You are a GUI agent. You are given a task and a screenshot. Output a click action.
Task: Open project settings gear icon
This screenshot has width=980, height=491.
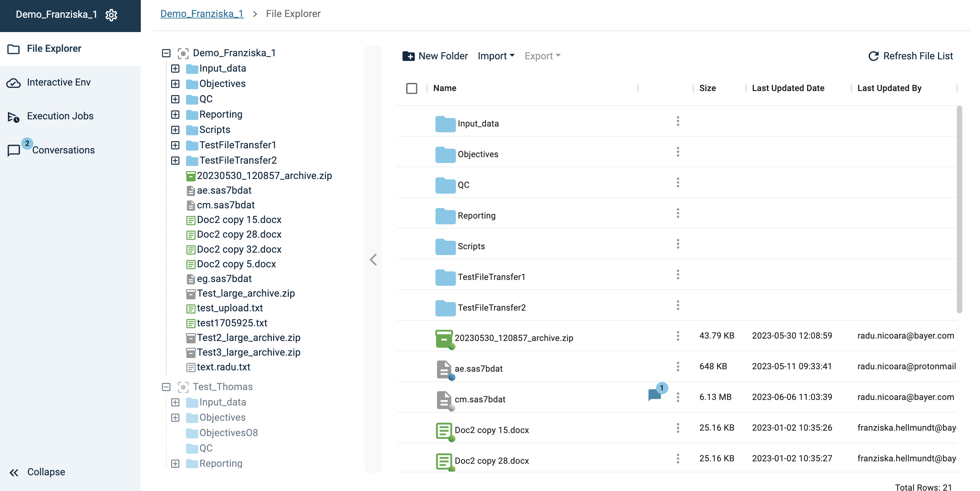click(111, 15)
